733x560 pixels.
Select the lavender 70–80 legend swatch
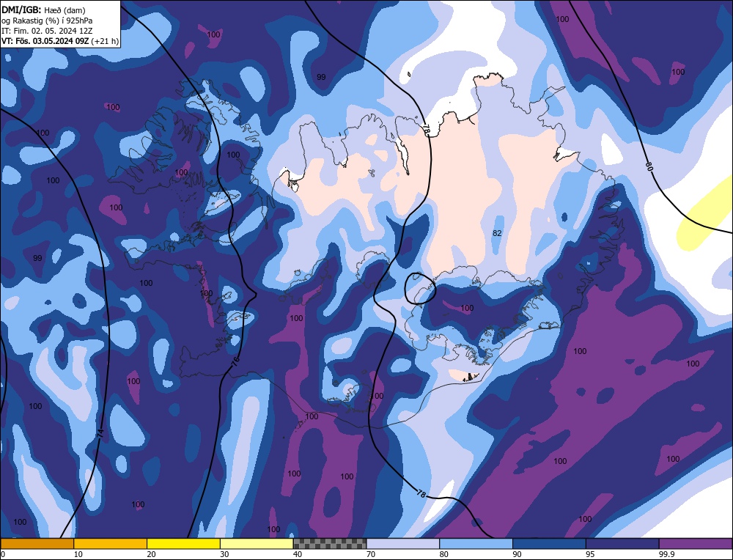(403, 544)
